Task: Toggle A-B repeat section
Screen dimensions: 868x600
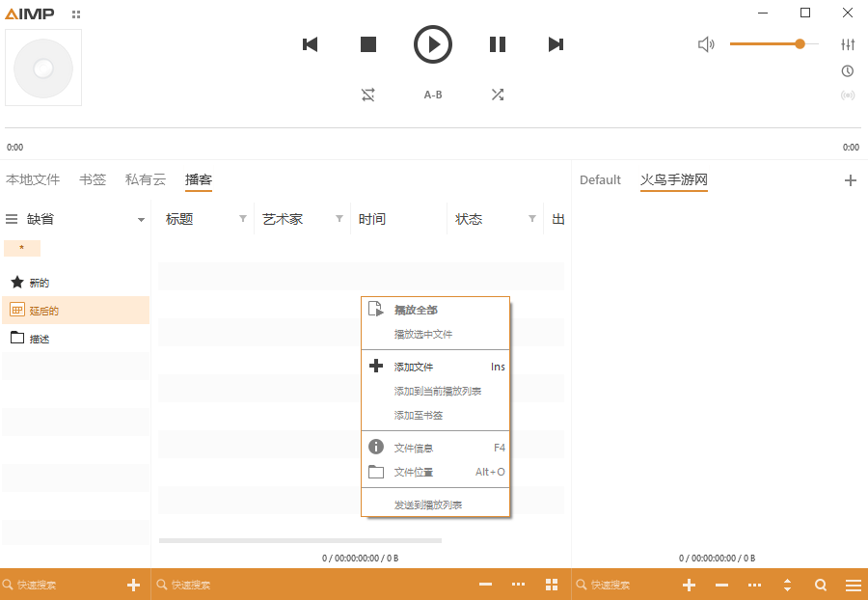Action: coord(433,95)
